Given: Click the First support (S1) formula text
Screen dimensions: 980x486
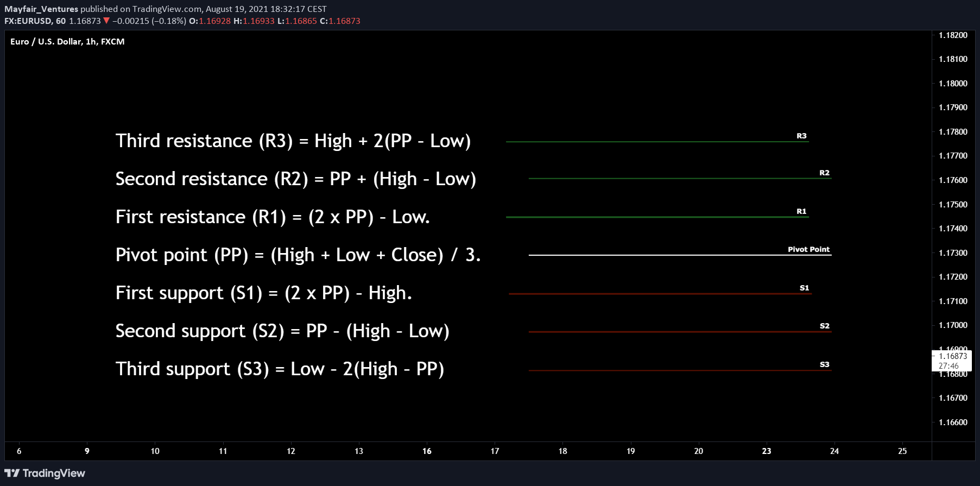Looking at the screenshot, I should click(264, 293).
